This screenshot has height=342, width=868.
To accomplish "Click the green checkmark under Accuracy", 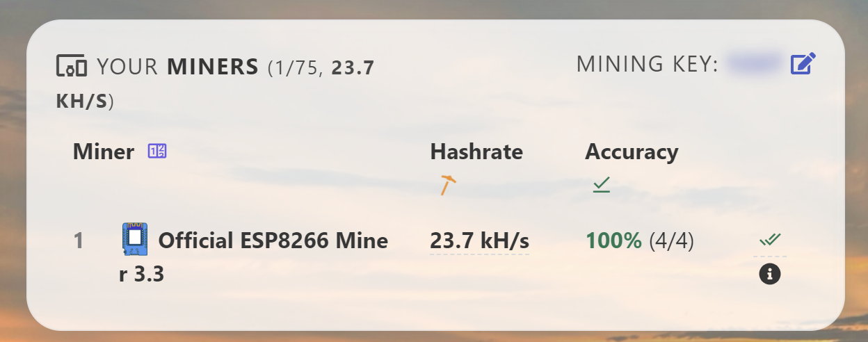I will click(601, 185).
